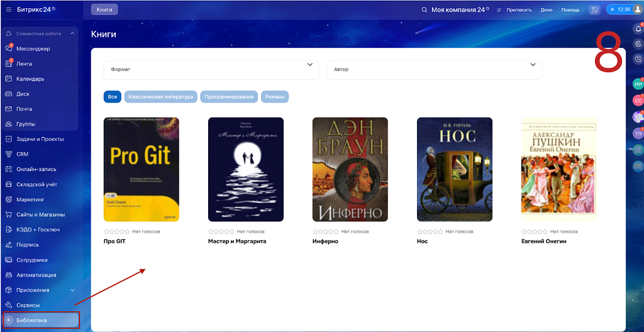Open Сайты и Магазины
The image size is (644, 332).
tap(40, 214)
